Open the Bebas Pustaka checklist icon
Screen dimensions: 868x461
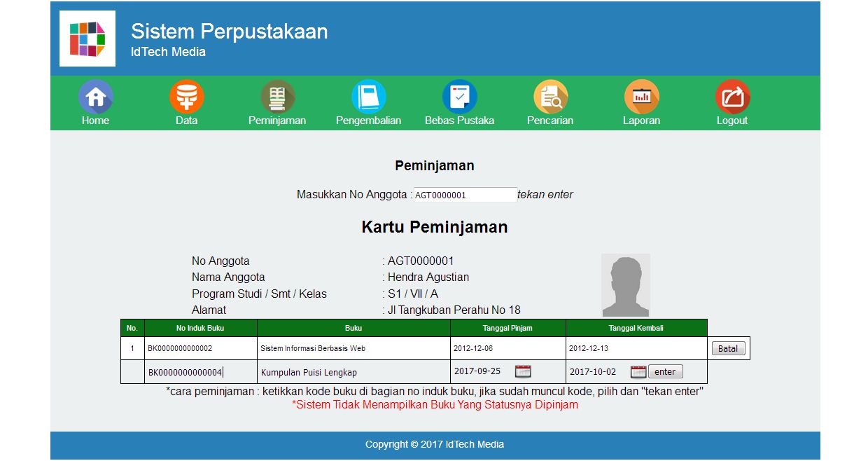(459, 97)
